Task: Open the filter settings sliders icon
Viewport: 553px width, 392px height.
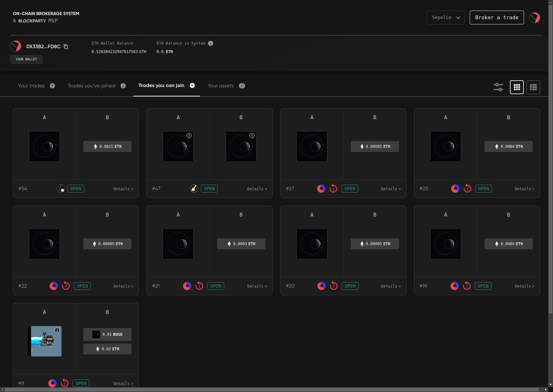Action: tap(498, 87)
